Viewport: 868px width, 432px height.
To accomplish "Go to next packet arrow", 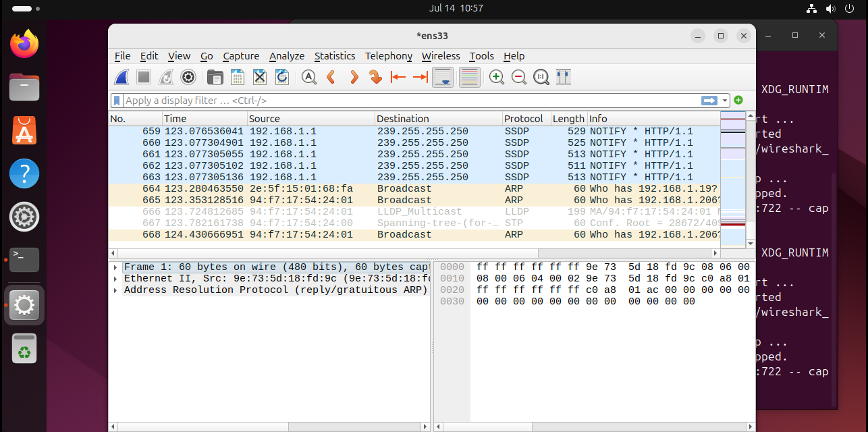I will pos(354,77).
